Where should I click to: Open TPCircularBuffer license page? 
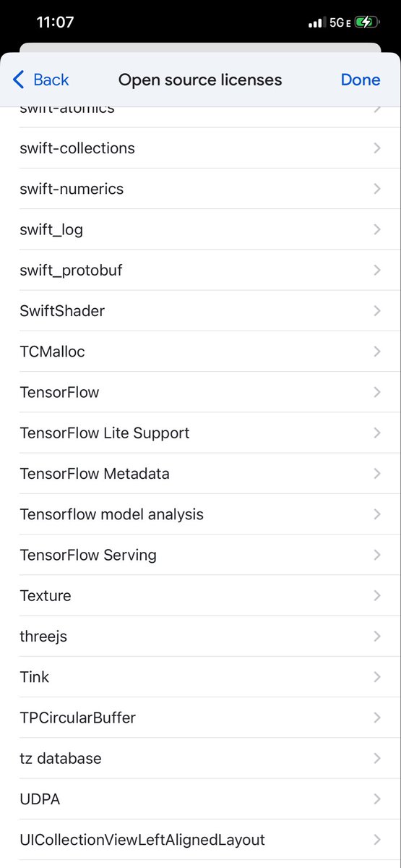200,718
